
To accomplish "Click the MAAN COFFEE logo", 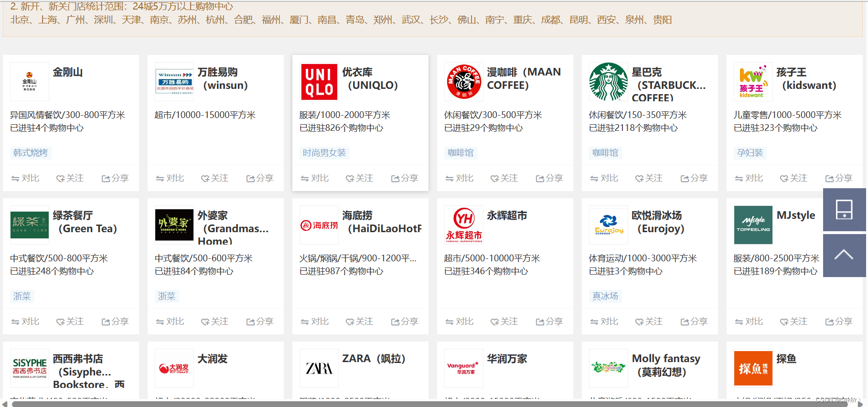I will click(464, 82).
